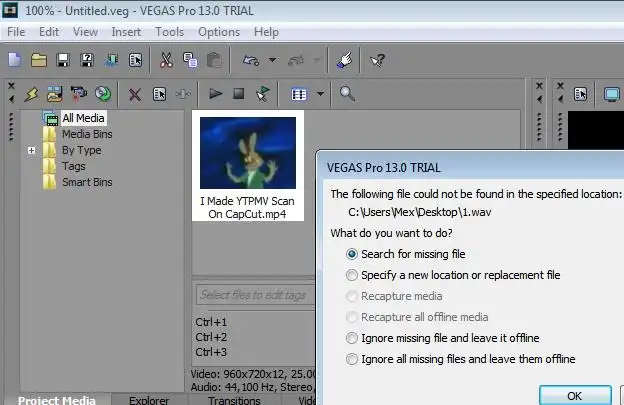Cut with the scissors icon
The image size is (624, 405).
point(166,60)
